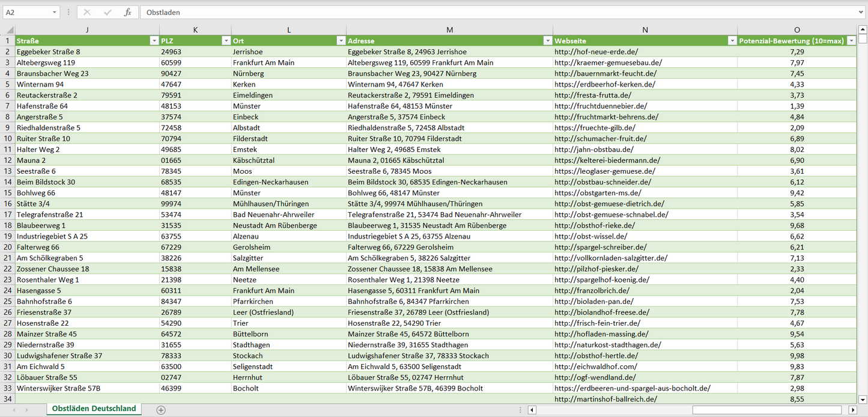Image resolution: width=868 pixels, height=417 pixels.
Task: Click the Enter checkmark icon in formula bar
Action: [x=108, y=12]
